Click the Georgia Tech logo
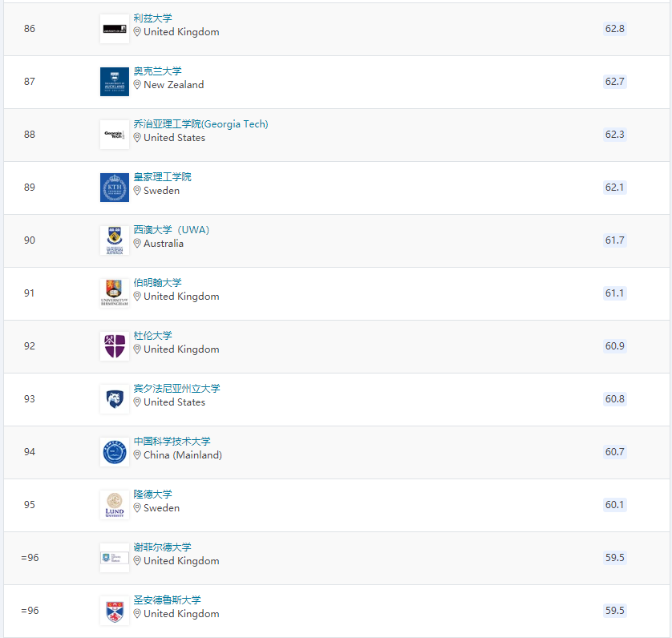The height and width of the screenshot is (638, 672). pyautogui.click(x=115, y=135)
